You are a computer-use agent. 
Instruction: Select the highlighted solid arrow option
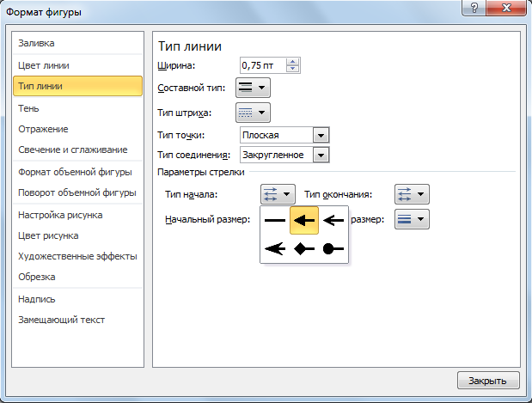point(304,221)
